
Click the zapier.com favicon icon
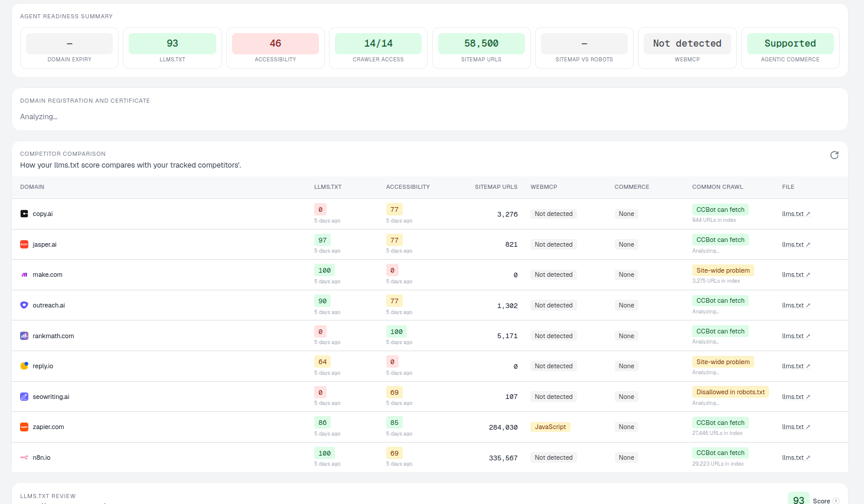24,427
